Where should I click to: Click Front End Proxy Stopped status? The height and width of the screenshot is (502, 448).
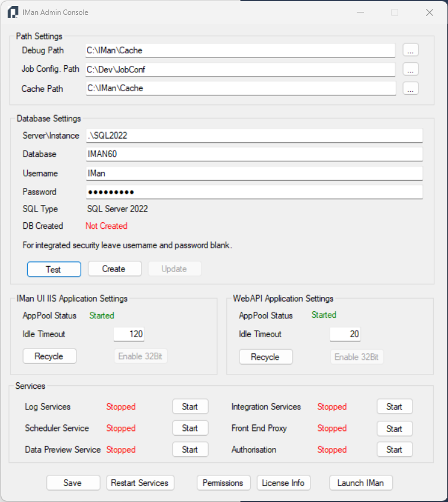tap(332, 428)
